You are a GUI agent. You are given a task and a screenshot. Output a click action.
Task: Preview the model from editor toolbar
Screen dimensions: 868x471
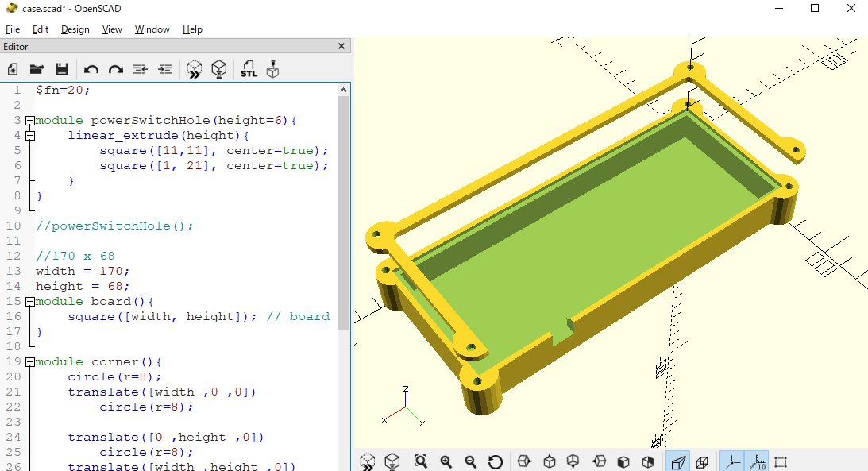tap(195, 69)
